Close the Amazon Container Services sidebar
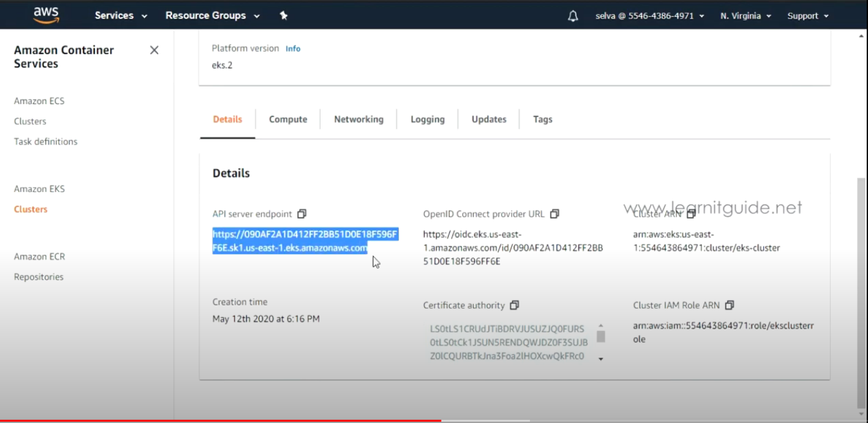 154,50
